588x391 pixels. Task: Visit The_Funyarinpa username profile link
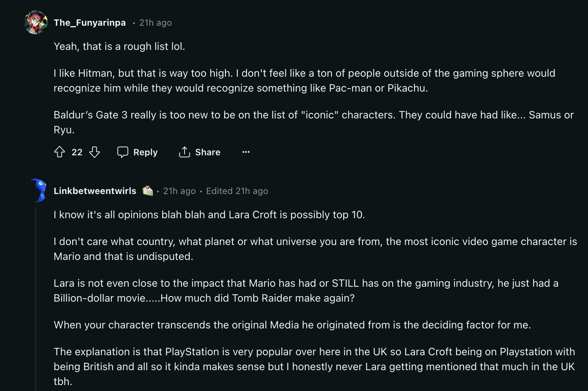[90, 23]
